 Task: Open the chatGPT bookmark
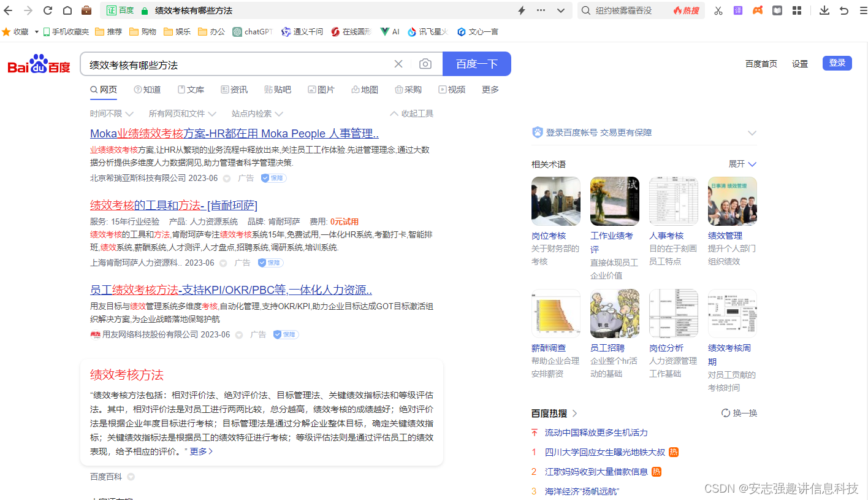click(253, 31)
